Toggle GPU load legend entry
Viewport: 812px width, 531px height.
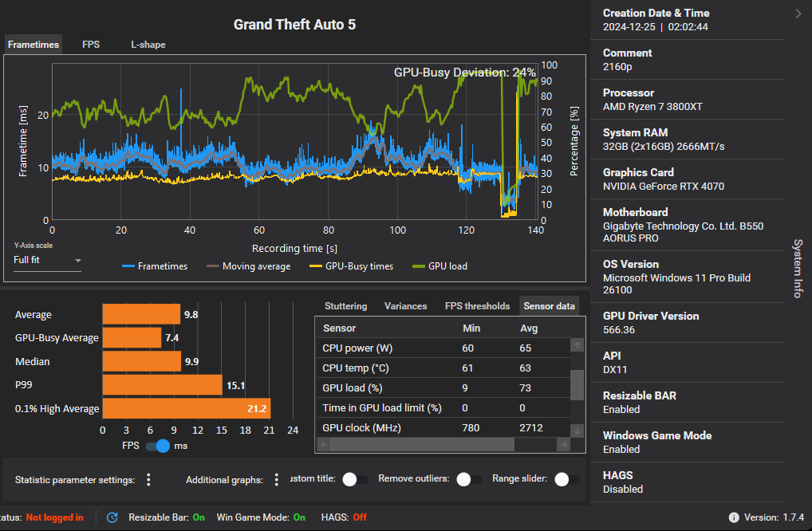click(x=440, y=266)
